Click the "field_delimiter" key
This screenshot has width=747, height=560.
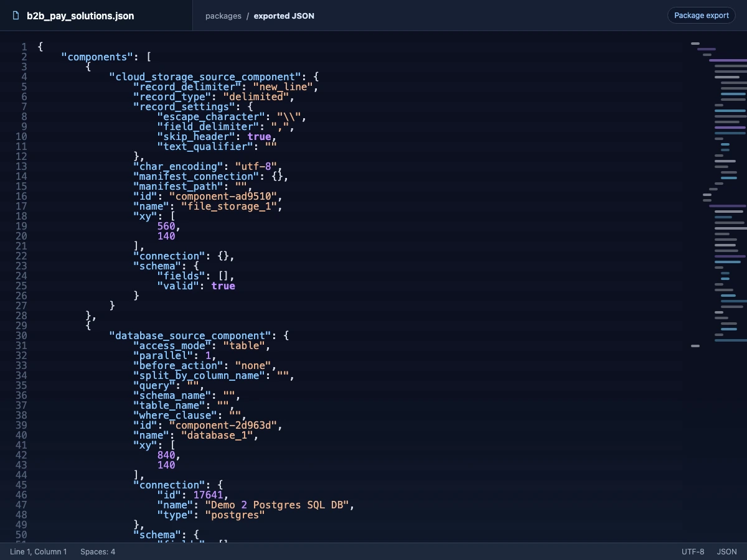pyautogui.click(x=208, y=126)
